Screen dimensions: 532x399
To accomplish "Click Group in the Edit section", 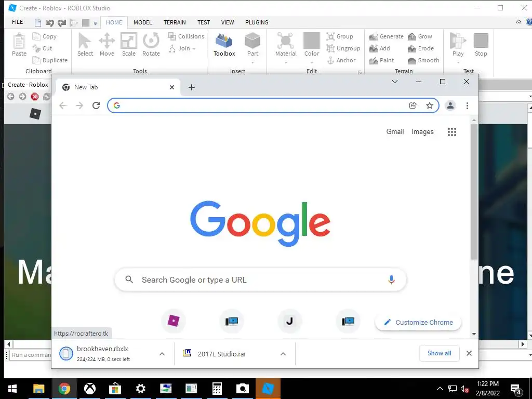I will pos(340,36).
